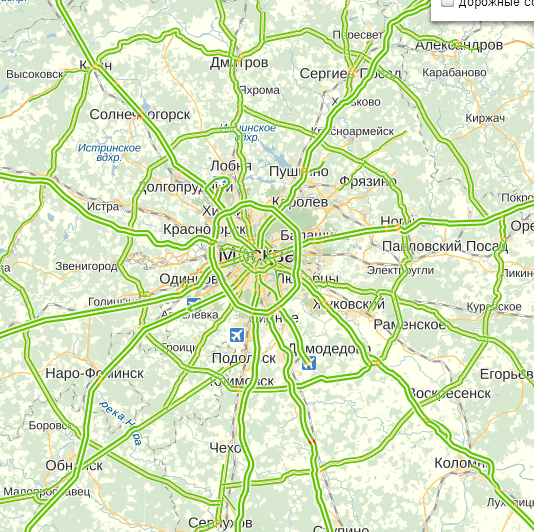Click the Павловский Посад city label
The image size is (534, 532).
(445, 246)
